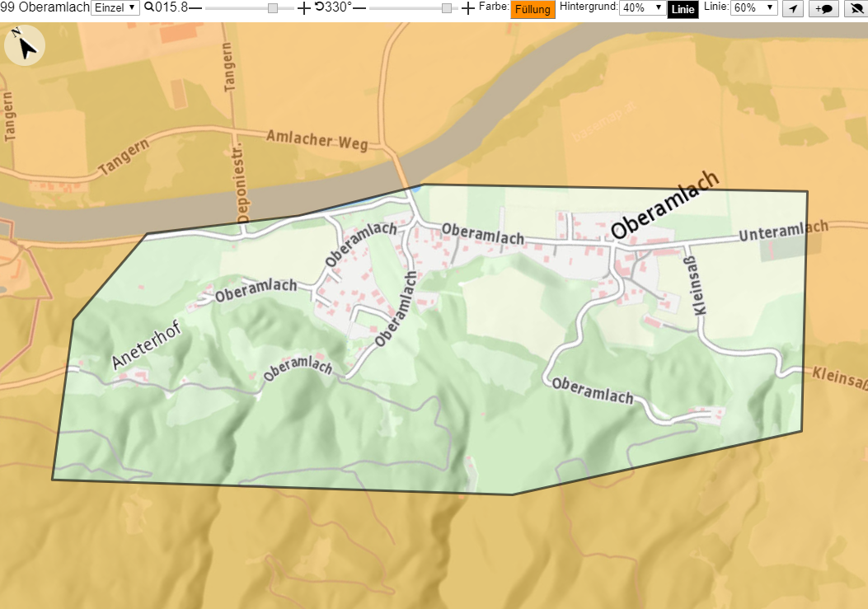Click the locate-me arrow button

(793, 8)
